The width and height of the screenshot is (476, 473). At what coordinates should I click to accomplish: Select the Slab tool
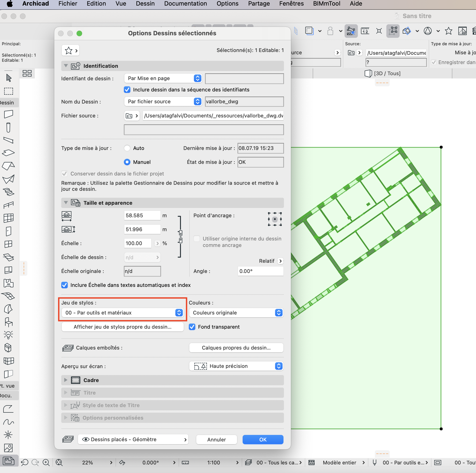coord(9,152)
